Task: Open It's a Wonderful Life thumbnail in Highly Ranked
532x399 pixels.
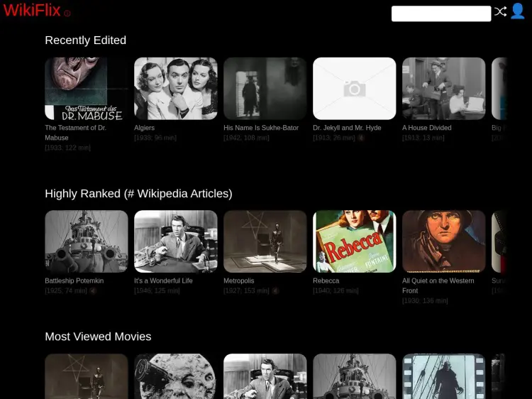Action: [176, 241]
